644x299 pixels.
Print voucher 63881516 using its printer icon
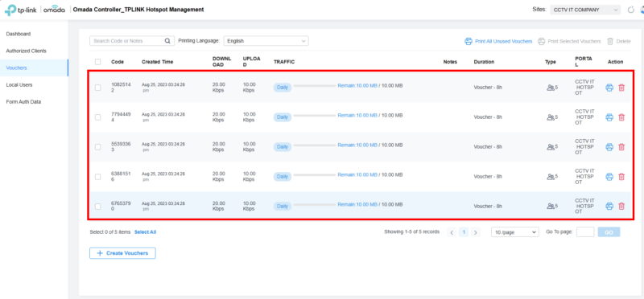[x=609, y=176]
